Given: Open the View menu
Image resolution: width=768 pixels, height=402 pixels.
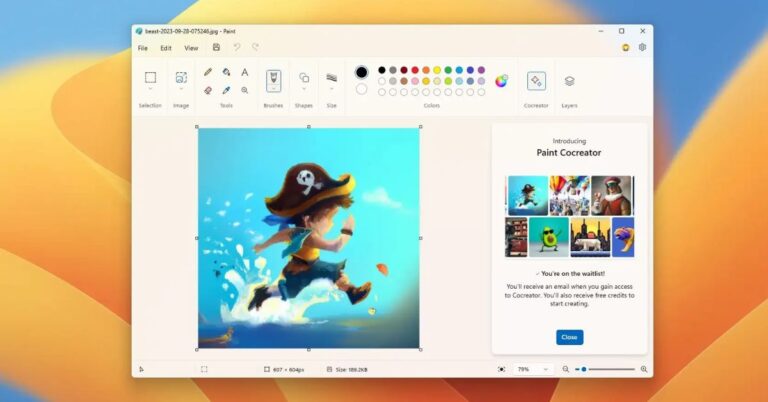Looking at the screenshot, I should pyautogui.click(x=190, y=47).
